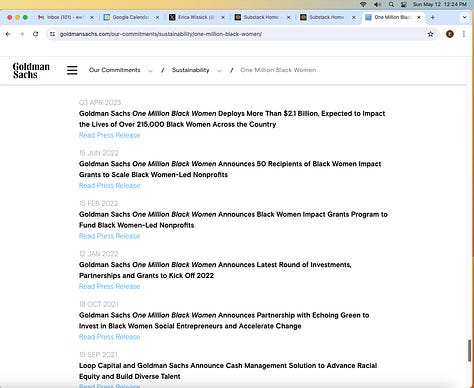Click the 12 JAN 2022 date label
The image size is (474, 388).
tap(99, 254)
